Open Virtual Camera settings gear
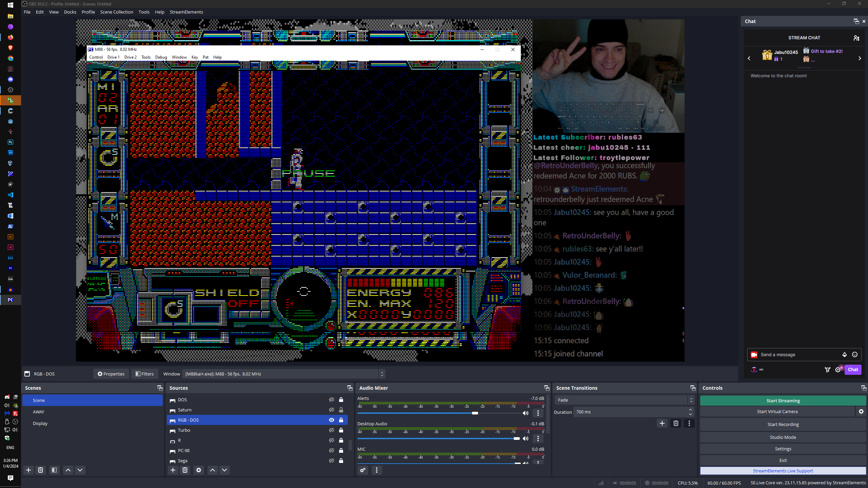Screen dimensions: 868x488 [861, 411]
